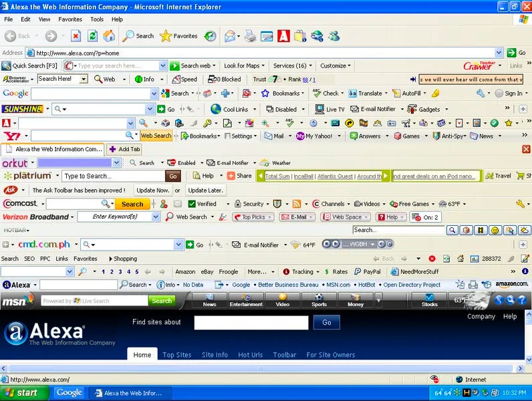Click the Alexa taskbar window button
Screen dimensions: 532x401
click(130, 393)
